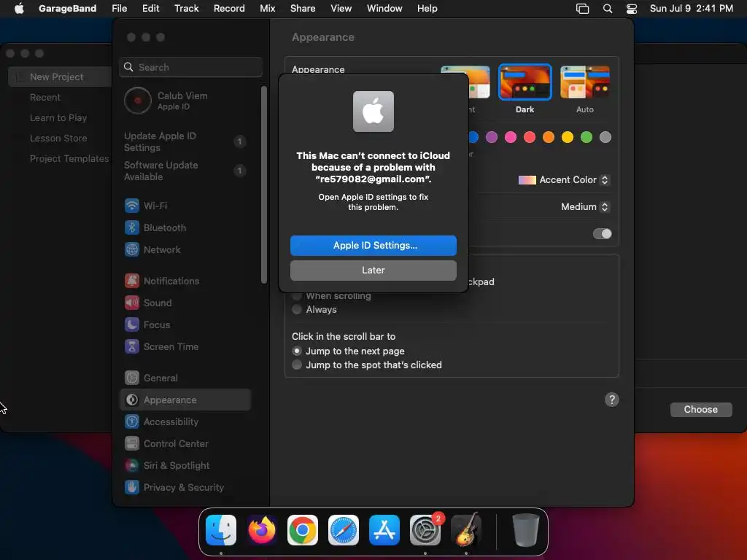
Task: Open the Privacy & Security hand icon
Action: [x=132, y=488]
